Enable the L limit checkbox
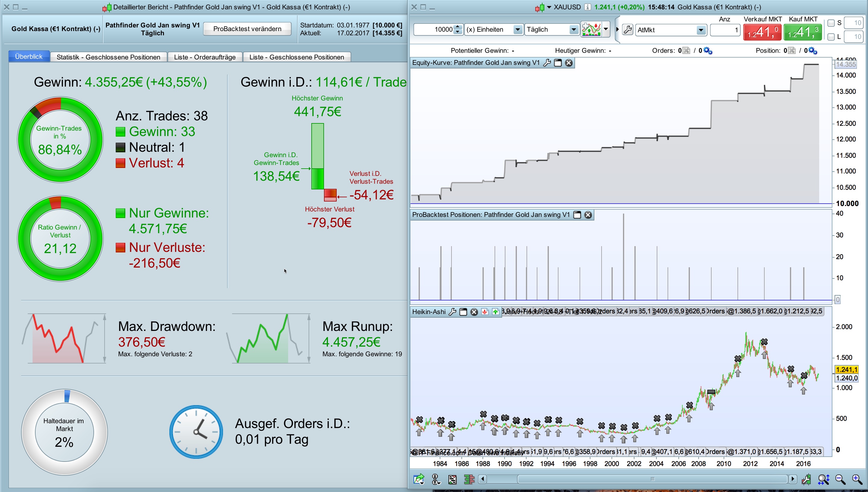Viewport: 868px width, 492px height. click(x=831, y=37)
